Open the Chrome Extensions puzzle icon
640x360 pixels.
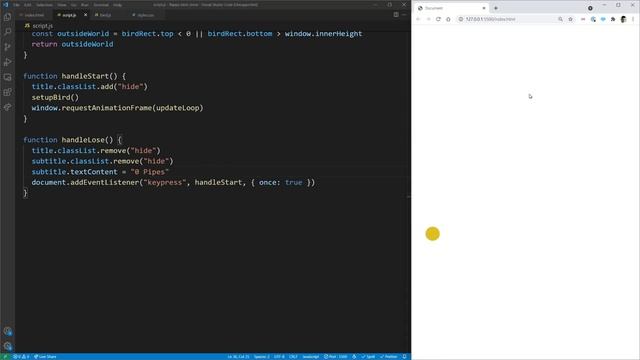click(613, 19)
